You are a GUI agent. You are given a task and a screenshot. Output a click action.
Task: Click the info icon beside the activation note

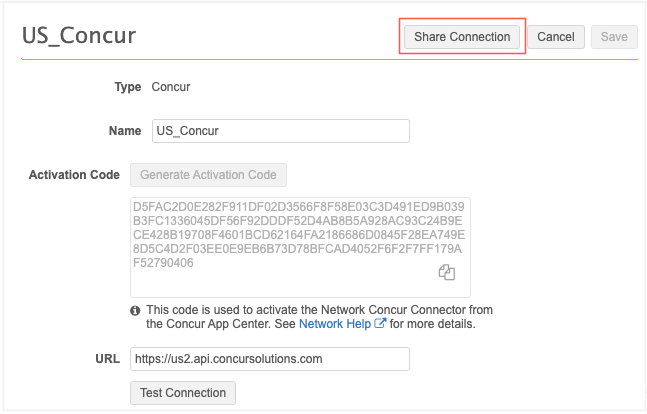tap(136, 310)
